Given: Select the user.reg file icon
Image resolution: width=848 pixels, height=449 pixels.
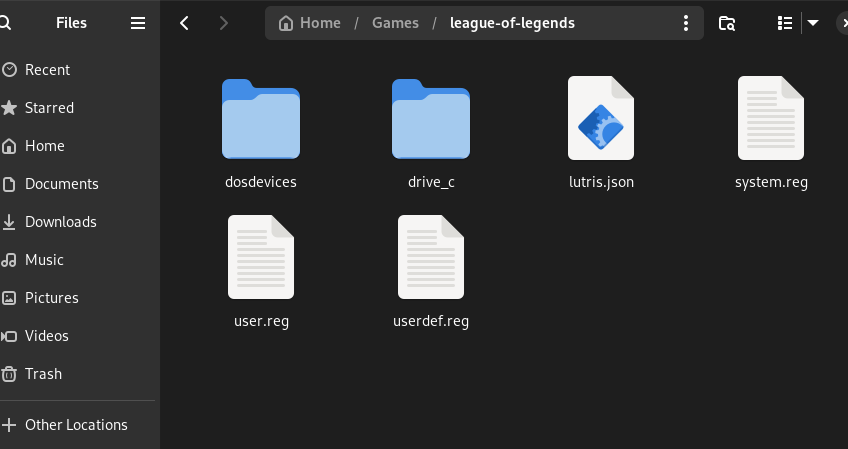Looking at the screenshot, I should pyautogui.click(x=260, y=258).
